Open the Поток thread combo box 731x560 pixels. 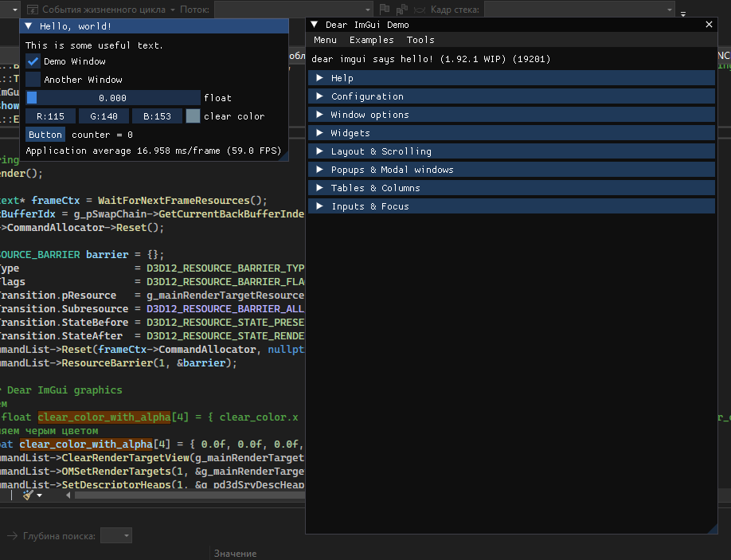tap(293, 10)
